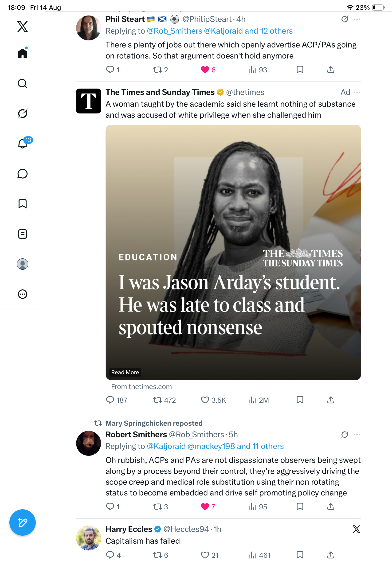Go to the Home feed icon
The image size is (392, 561).
[23, 53]
